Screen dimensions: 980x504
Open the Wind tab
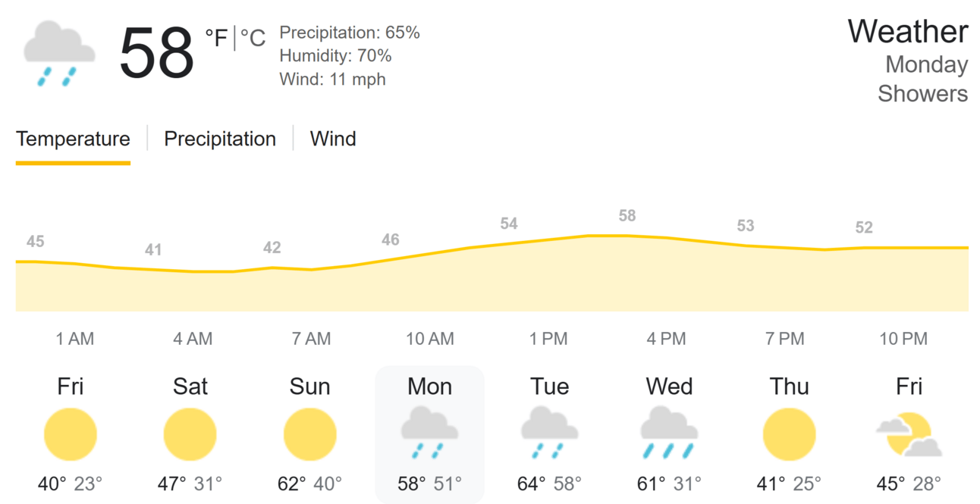(333, 139)
